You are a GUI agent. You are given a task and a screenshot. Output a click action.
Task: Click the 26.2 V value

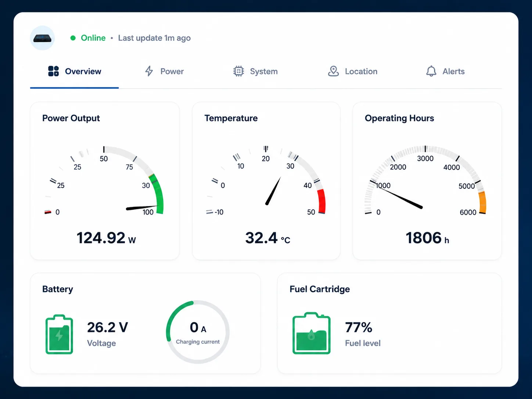(108, 327)
